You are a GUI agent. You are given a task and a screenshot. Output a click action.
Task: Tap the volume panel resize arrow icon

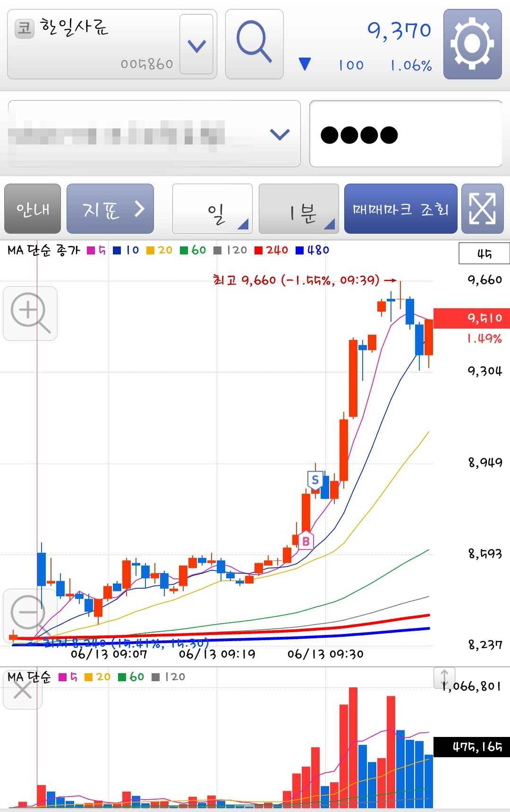[x=444, y=678]
